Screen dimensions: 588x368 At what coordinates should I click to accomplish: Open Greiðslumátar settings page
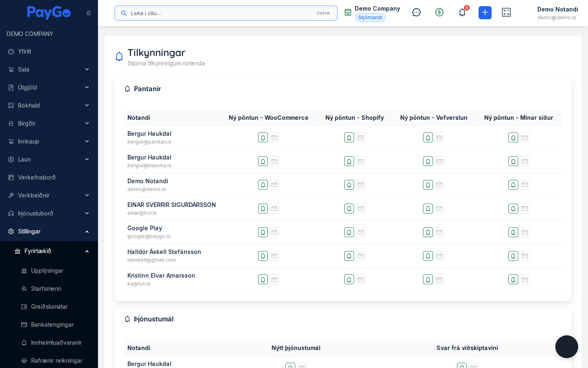pos(49,307)
